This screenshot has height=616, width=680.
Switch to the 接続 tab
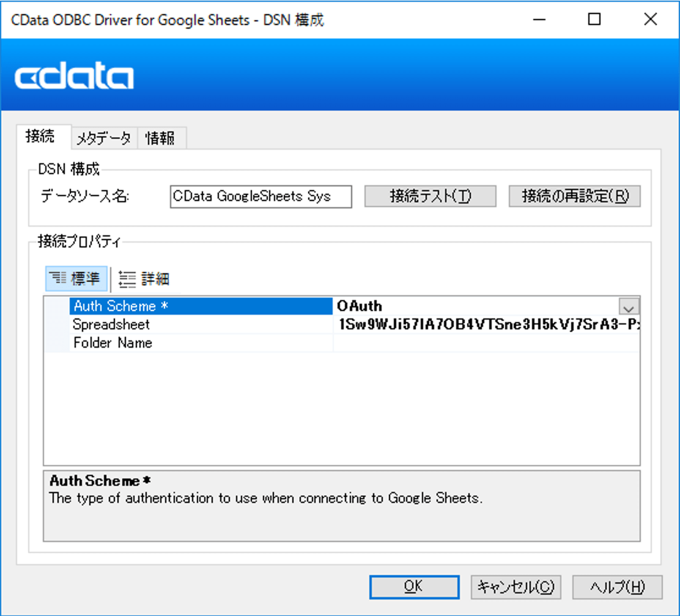pos(43,136)
